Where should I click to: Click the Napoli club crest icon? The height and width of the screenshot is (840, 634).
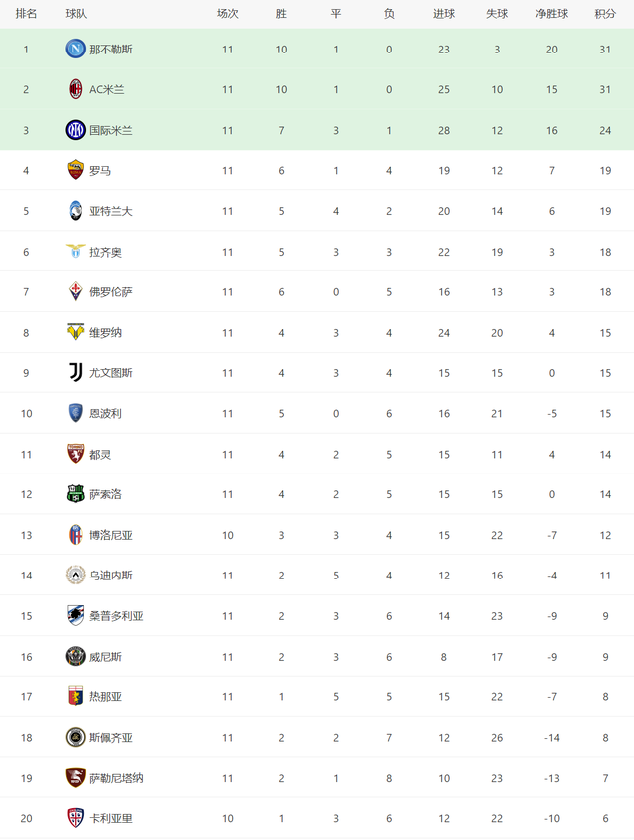(x=75, y=49)
